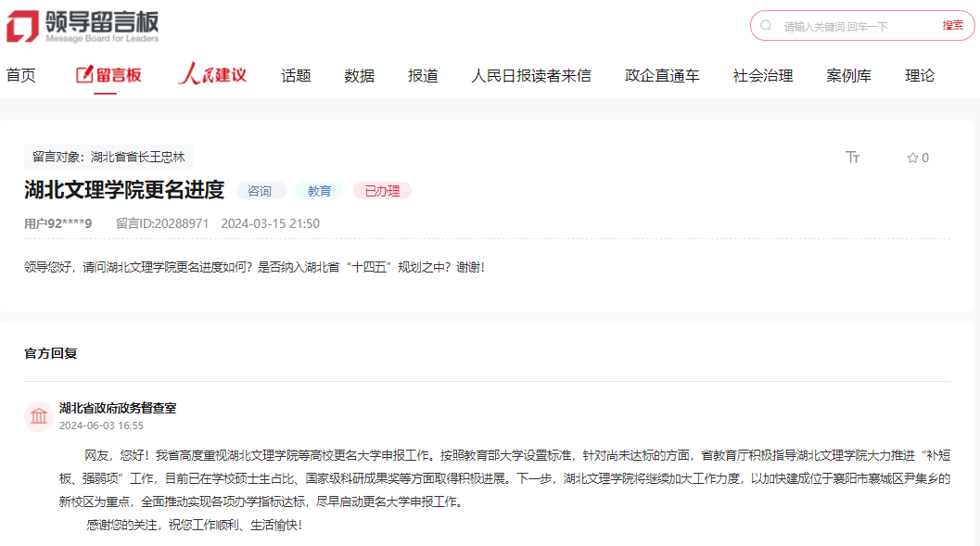Image resolution: width=980 pixels, height=546 pixels.
Task: Star this message to favorite it
Action: [912, 158]
